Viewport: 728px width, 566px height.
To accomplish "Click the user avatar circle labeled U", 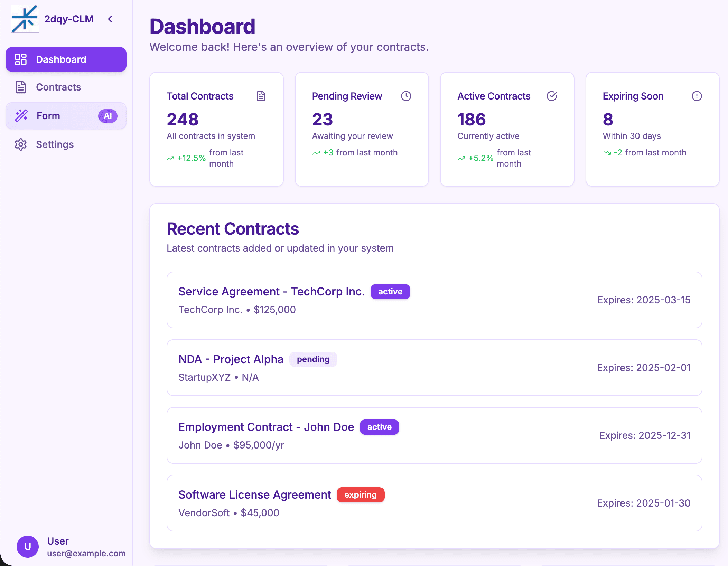I will point(28,547).
